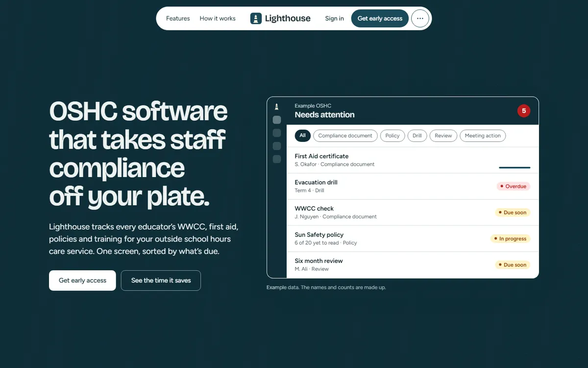The width and height of the screenshot is (588, 368).
Task: Click the Sign in link
Action: [x=335, y=19]
